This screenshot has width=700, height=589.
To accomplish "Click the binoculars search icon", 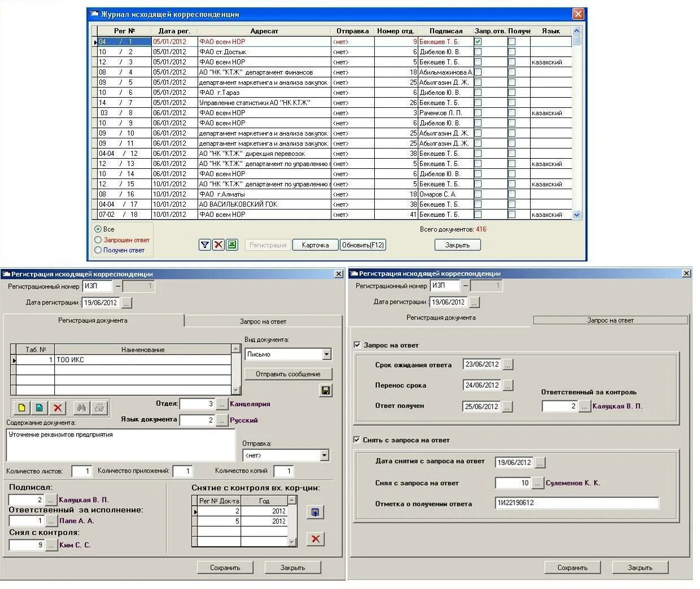I will pyautogui.click(x=82, y=408).
